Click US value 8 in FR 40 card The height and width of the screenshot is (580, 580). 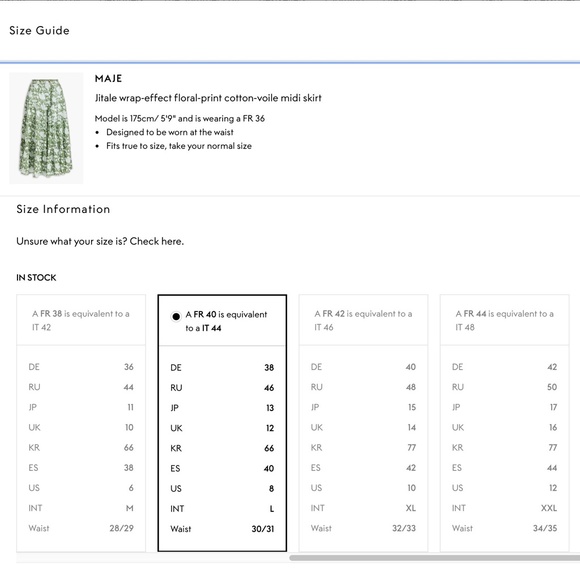point(272,489)
